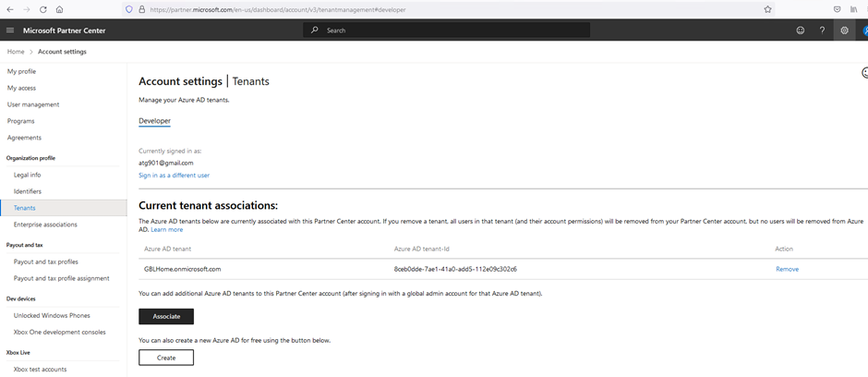
Task: Click the GBLHome.onmicrosoft.com tenant cell
Action: (183, 269)
